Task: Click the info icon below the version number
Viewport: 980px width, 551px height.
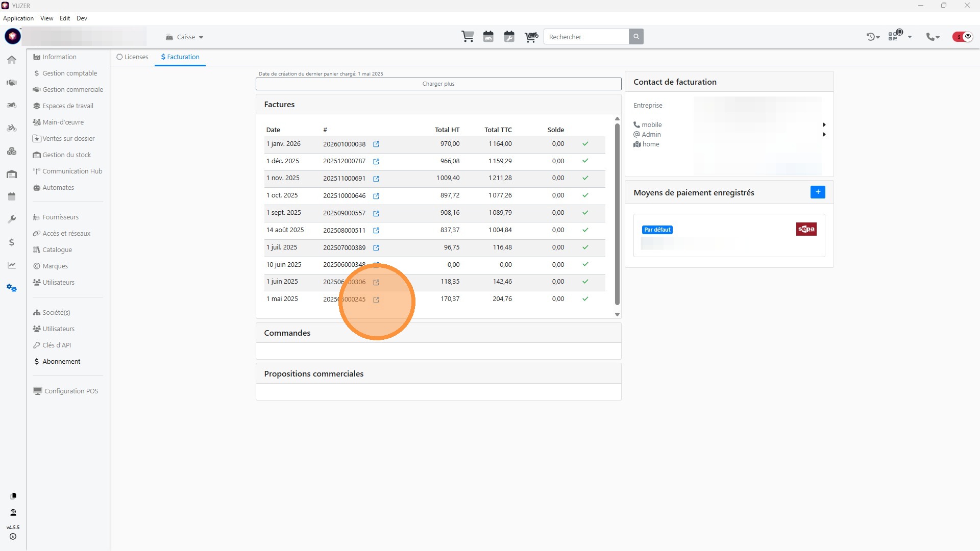Action: tap(13, 537)
